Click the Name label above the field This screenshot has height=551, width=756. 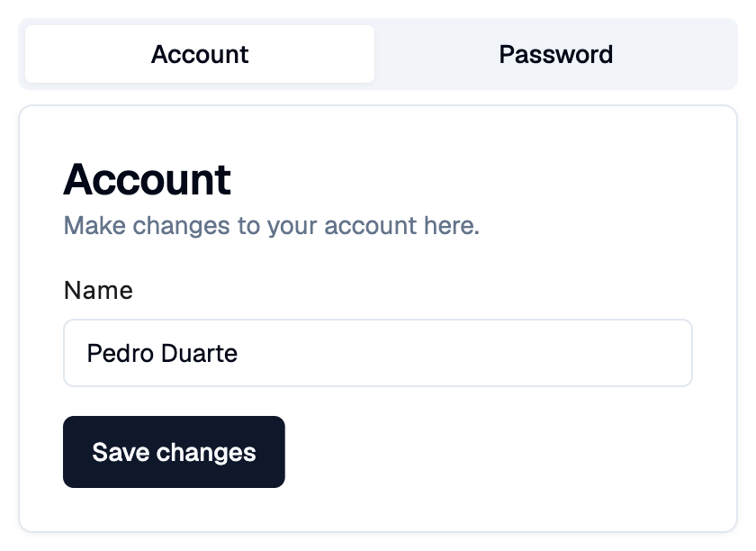[98, 291]
